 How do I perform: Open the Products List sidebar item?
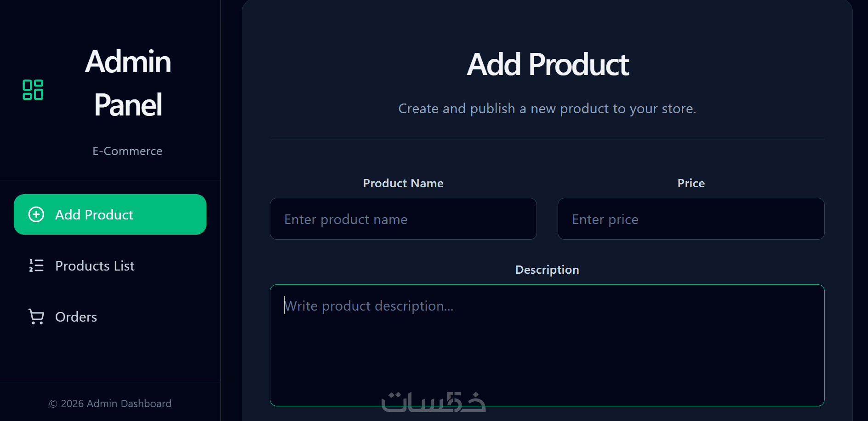(x=110, y=265)
